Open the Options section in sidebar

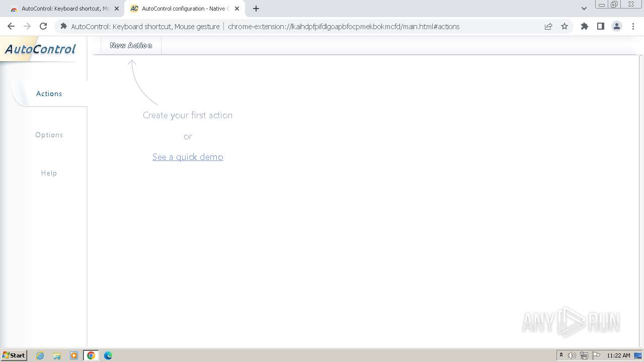(x=49, y=135)
